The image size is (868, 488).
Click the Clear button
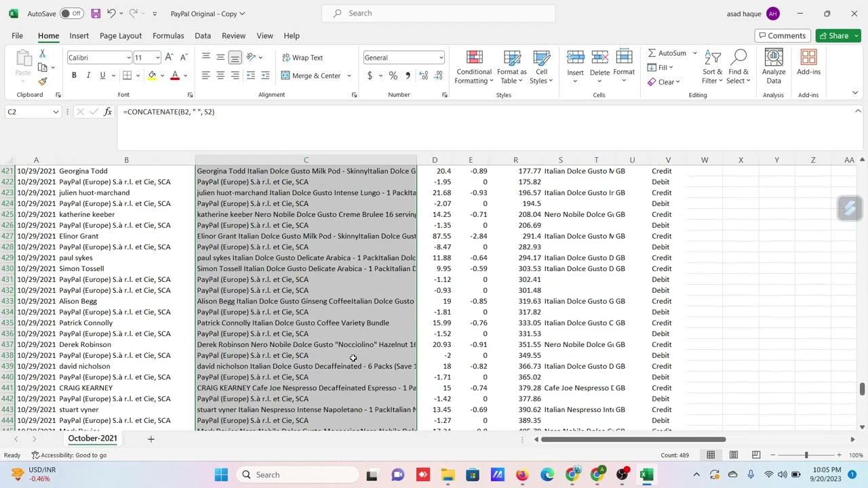click(663, 82)
